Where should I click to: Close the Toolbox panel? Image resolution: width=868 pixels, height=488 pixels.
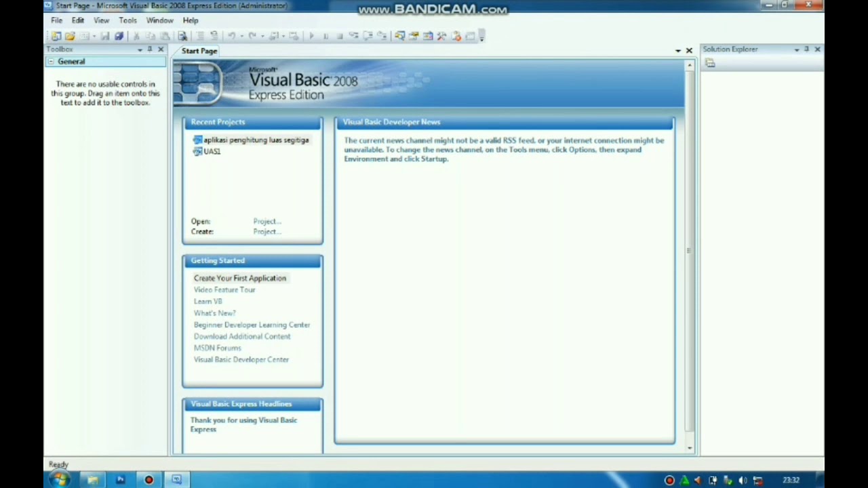tap(161, 49)
